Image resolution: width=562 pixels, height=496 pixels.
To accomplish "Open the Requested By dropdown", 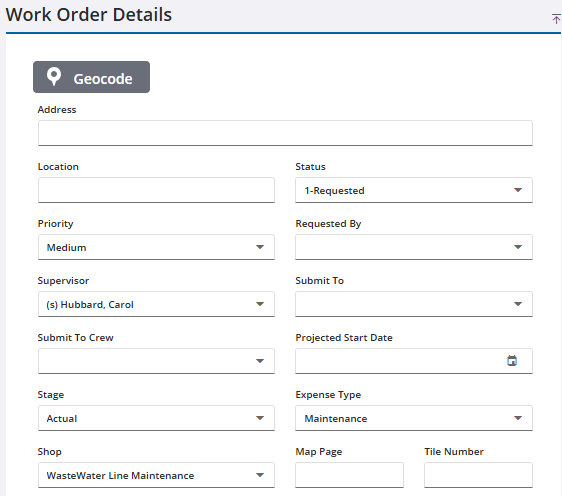I will (414, 247).
